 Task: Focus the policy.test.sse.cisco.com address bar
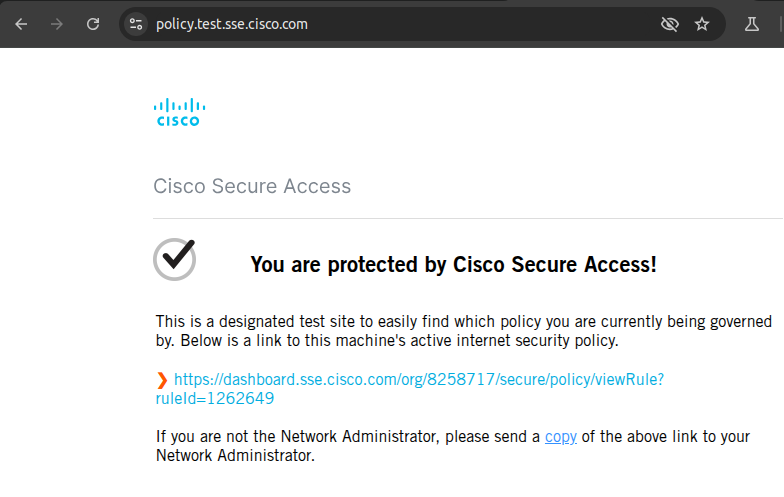[400, 24]
